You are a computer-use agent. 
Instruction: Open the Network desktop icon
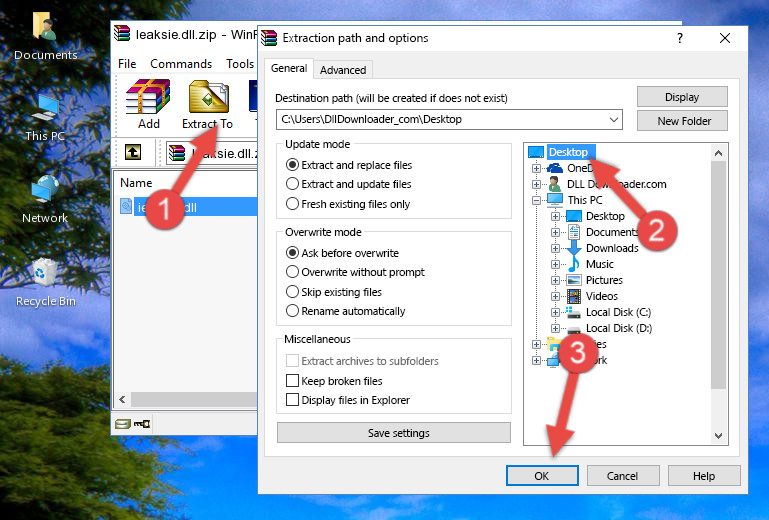point(45,200)
